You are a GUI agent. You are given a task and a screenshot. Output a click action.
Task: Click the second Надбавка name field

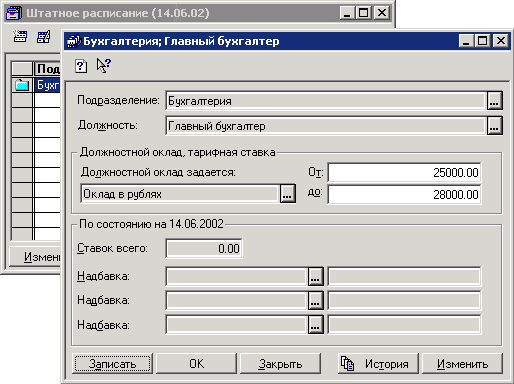point(236,301)
